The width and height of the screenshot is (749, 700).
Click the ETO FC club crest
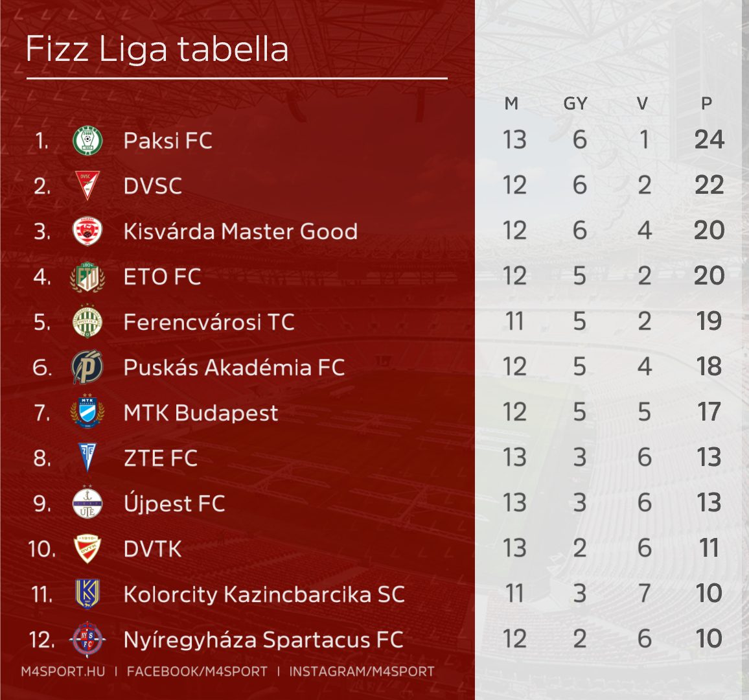(87, 277)
